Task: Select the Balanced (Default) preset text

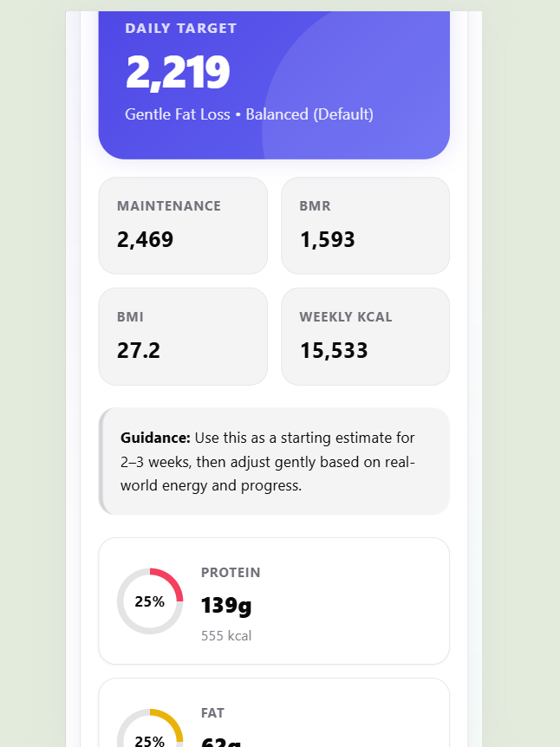Action: click(309, 114)
